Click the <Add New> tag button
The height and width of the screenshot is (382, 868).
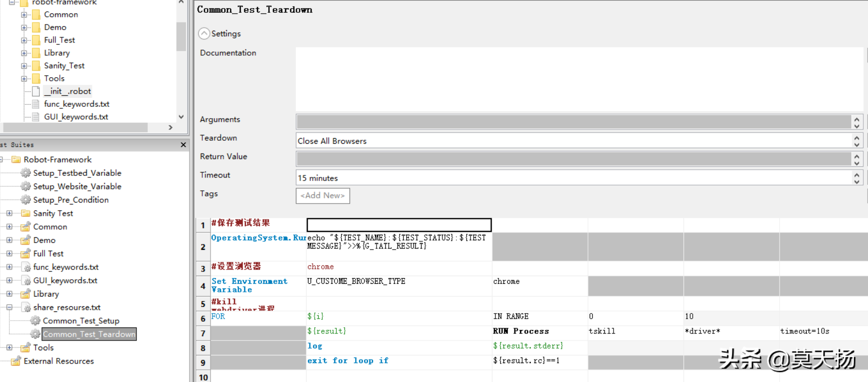click(323, 196)
